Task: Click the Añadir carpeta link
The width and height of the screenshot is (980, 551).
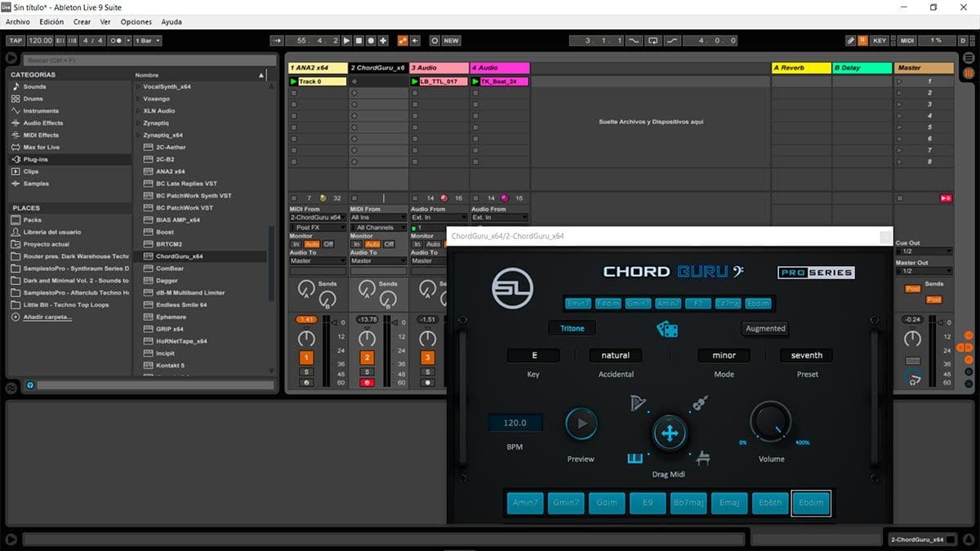Action: pos(47,317)
